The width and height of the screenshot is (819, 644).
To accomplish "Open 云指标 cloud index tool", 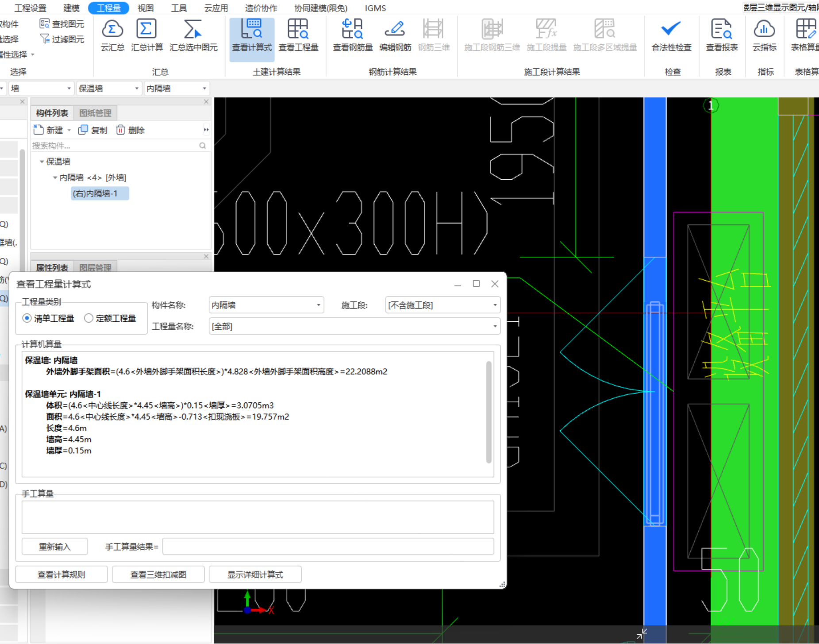I will pyautogui.click(x=764, y=35).
